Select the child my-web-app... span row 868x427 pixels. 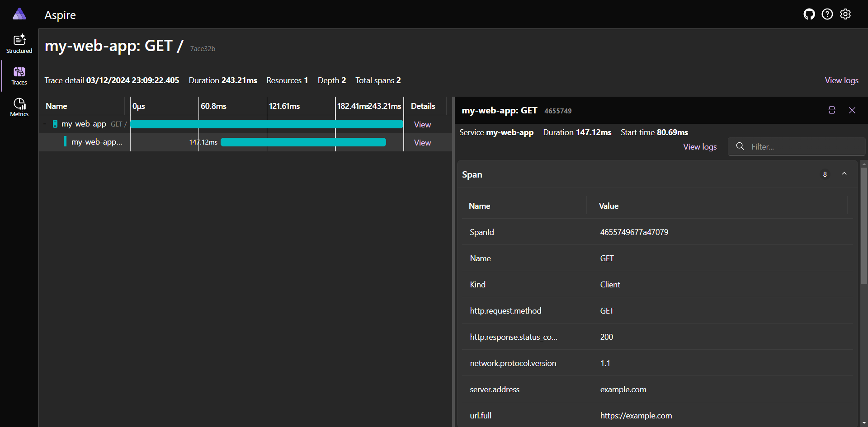[245, 142]
